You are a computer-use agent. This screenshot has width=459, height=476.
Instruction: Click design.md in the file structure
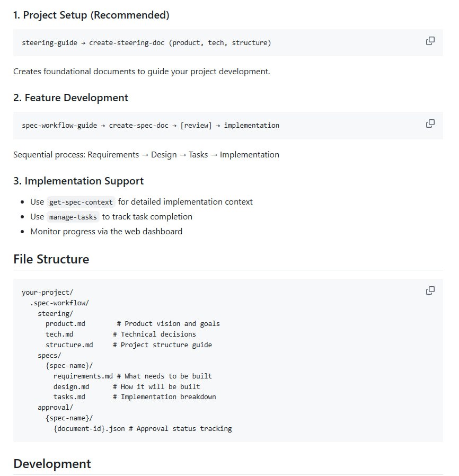point(71,387)
